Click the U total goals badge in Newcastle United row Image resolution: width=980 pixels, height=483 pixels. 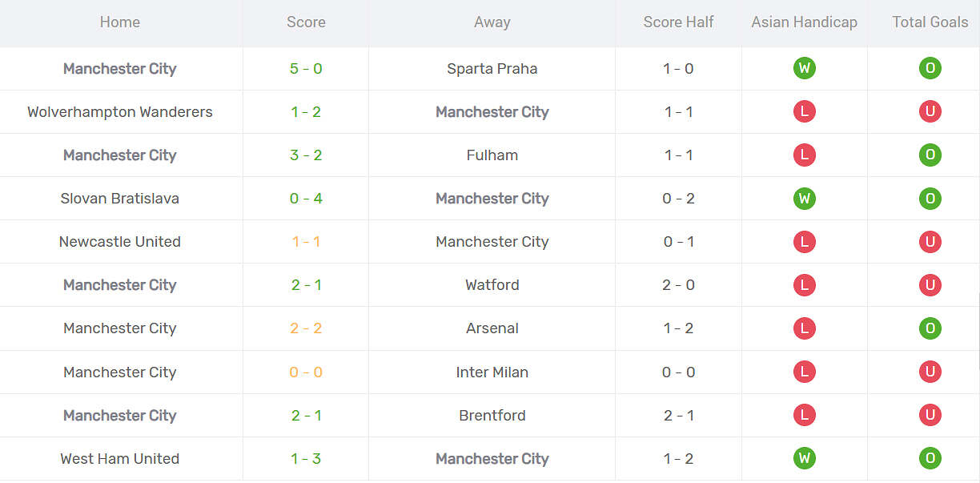(x=930, y=242)
